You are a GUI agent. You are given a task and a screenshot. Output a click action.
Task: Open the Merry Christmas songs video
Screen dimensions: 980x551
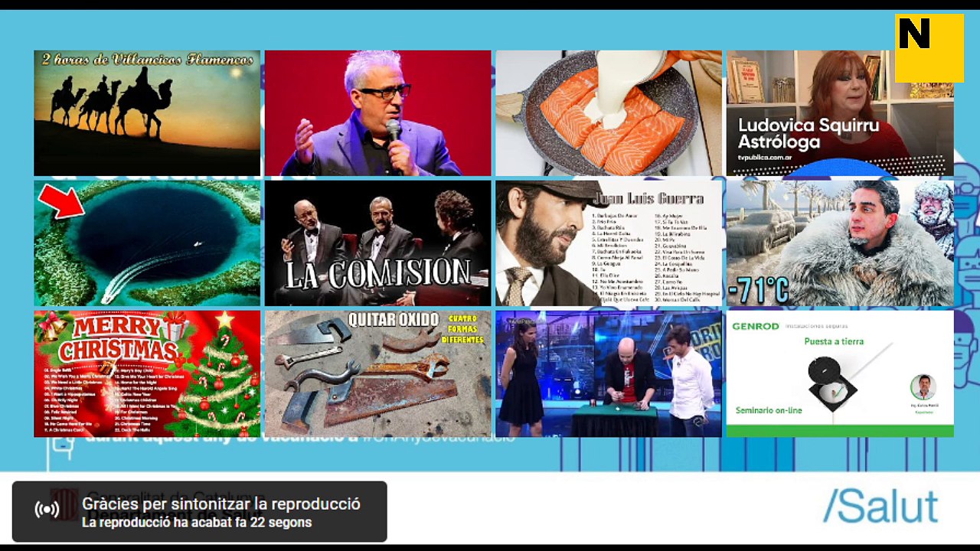point(147,373)
